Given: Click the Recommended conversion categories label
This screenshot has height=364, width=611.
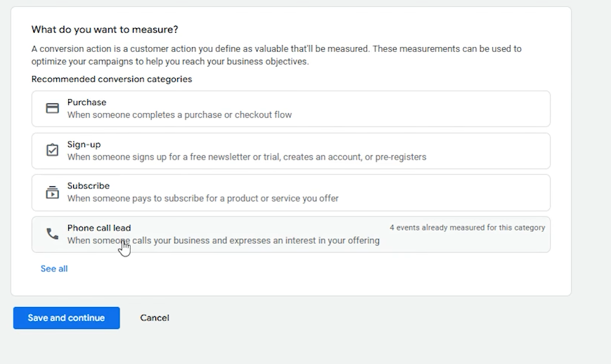Looking at the screenshot, I should (112, 79).
